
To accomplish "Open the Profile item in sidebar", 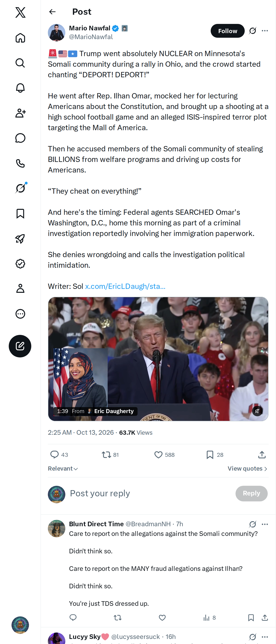I will click(20, 288).
